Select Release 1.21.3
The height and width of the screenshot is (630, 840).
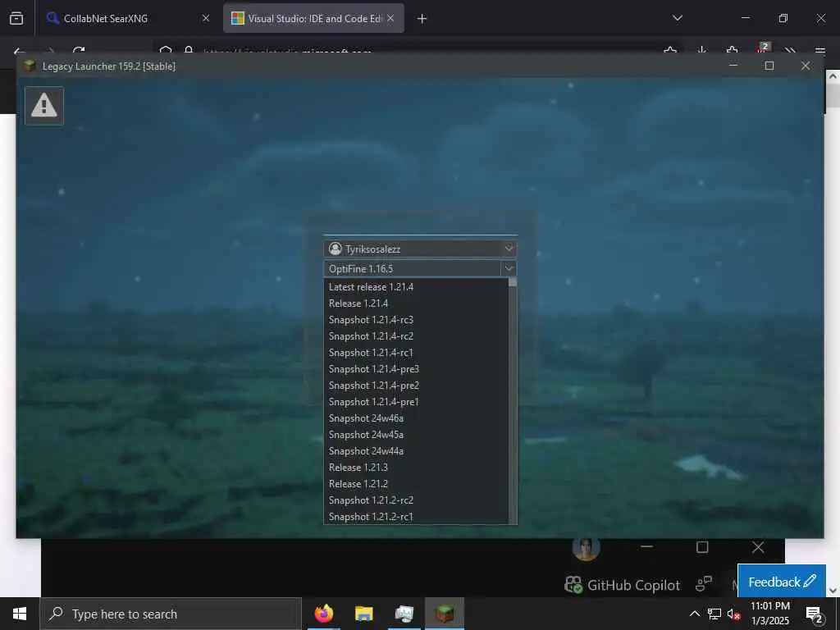(x=416, y=468)
